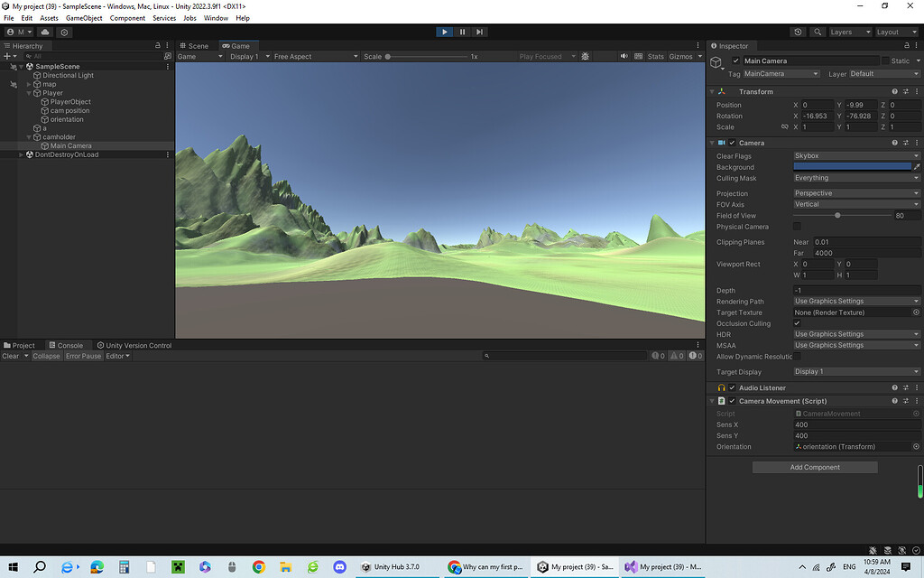This screenshot has width=924, height=578.
Task: Click the toolbar search magnifier icon
Action: coord(818,32)
